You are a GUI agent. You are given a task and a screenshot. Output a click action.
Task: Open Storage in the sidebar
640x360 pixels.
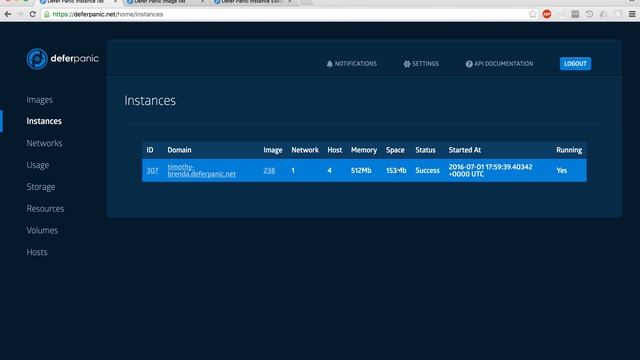(41, 187)
